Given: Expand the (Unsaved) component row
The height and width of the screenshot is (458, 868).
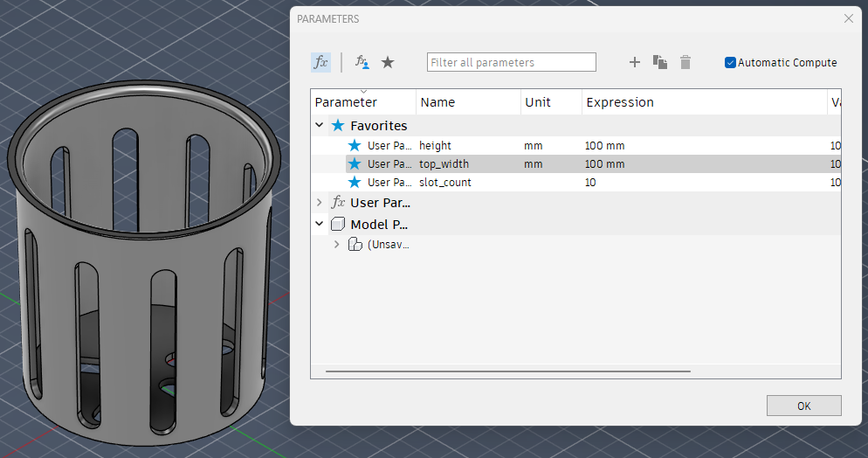Looking at the screenshot, I should 336,244.
